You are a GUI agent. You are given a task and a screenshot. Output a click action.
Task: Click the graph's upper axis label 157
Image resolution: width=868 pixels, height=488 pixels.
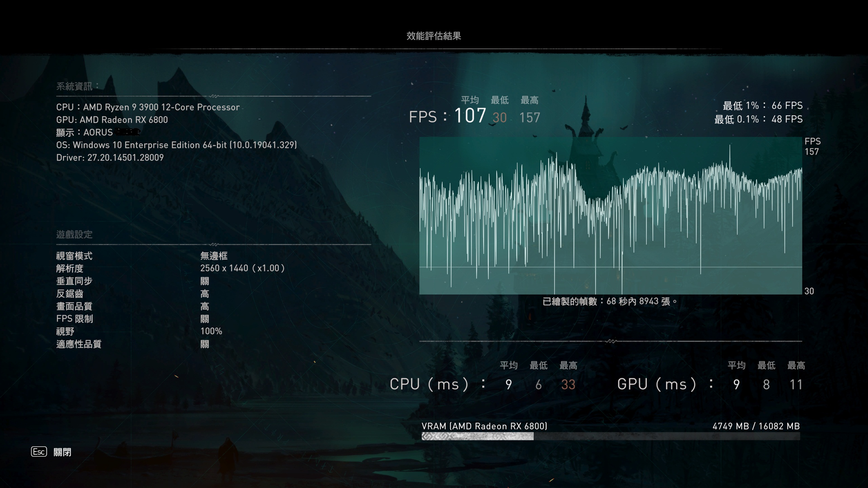[812, 151]
